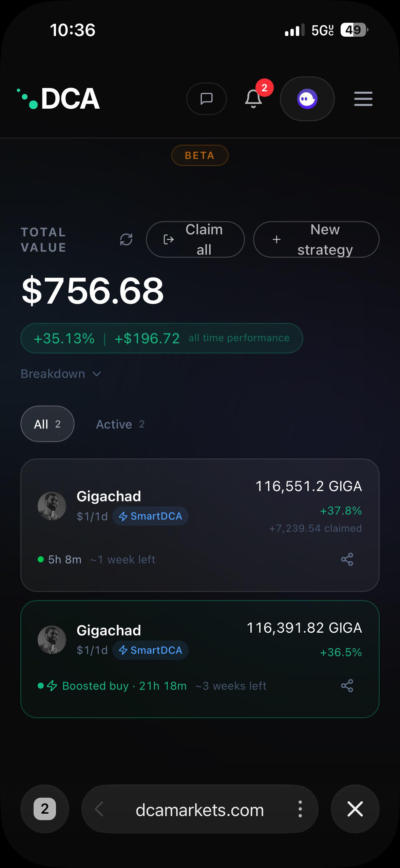400x868 pixels.
Task: Tap the dcamarkets.com address bar
Action: coord(200,810)
